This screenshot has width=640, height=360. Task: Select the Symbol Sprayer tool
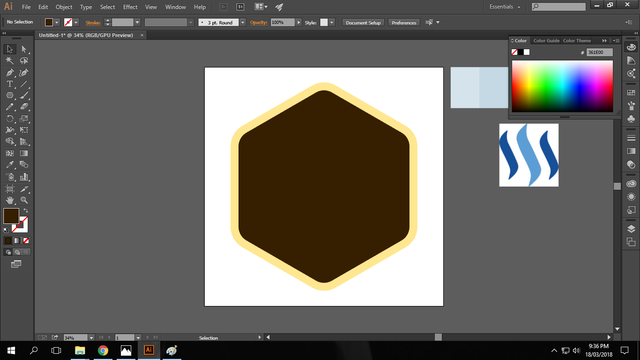9,177
